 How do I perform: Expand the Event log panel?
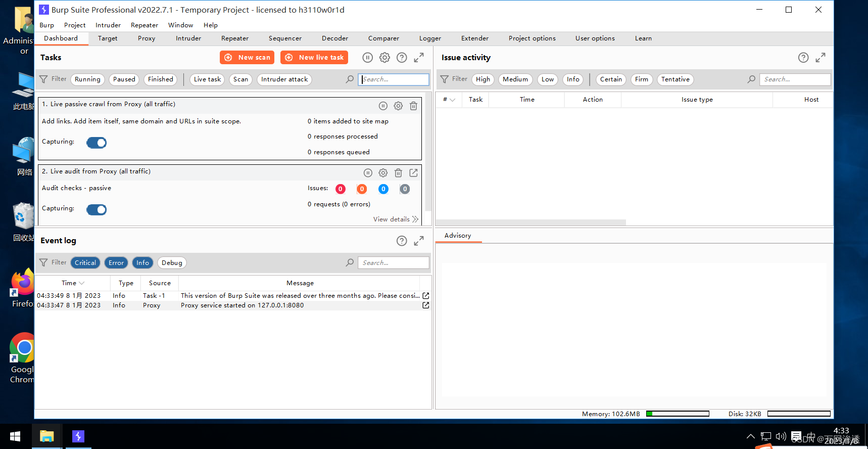(419, 241)
